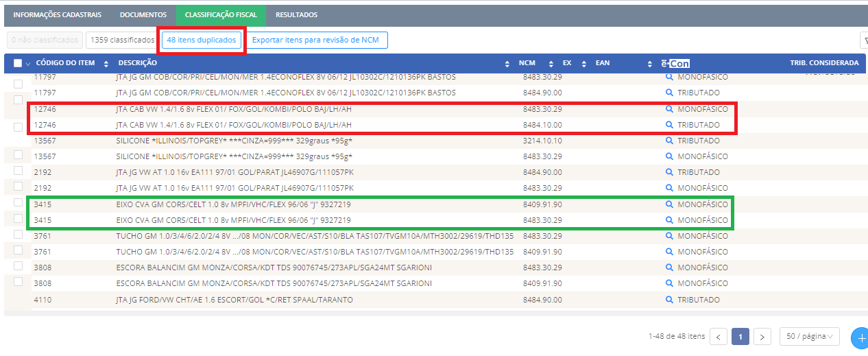Click EIXO CVA description with NCM 8483.30.29
The height and width of the screenshot is (356, 868).
pyautogui.click(x=234, y=220)
